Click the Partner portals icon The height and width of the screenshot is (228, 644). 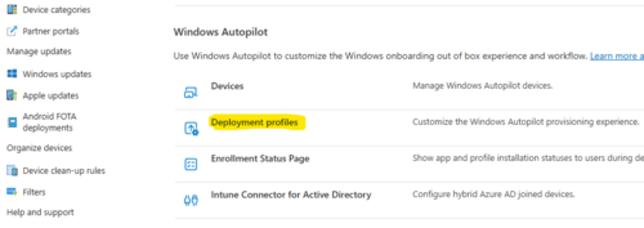(12, 31)
